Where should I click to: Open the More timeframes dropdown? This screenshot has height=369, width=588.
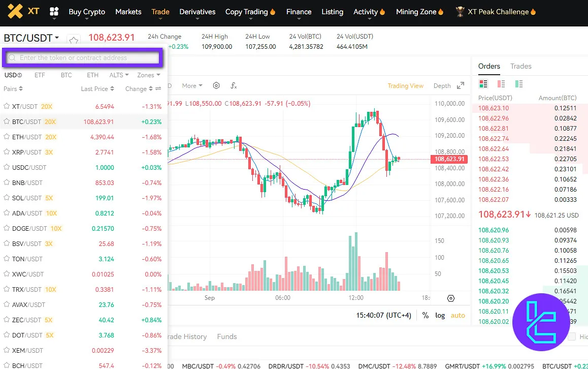(192, 85)
